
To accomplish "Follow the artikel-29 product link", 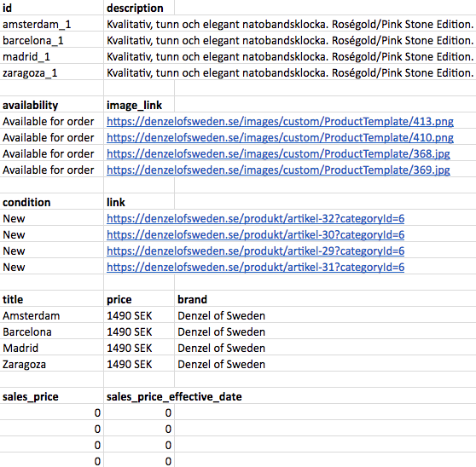I will 255,251.
